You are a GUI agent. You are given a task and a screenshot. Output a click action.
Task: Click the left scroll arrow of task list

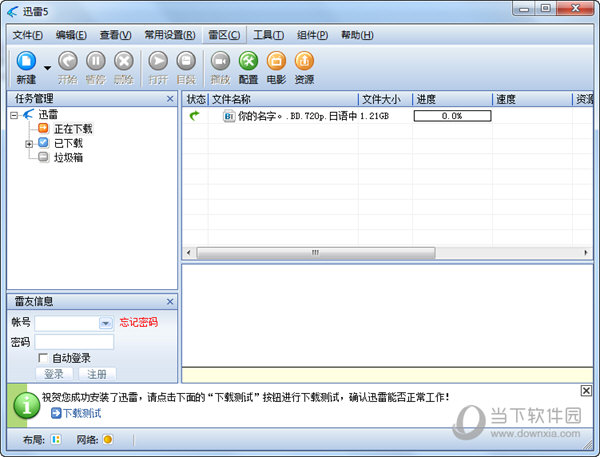pyautogui.click(x=188, y=253)
